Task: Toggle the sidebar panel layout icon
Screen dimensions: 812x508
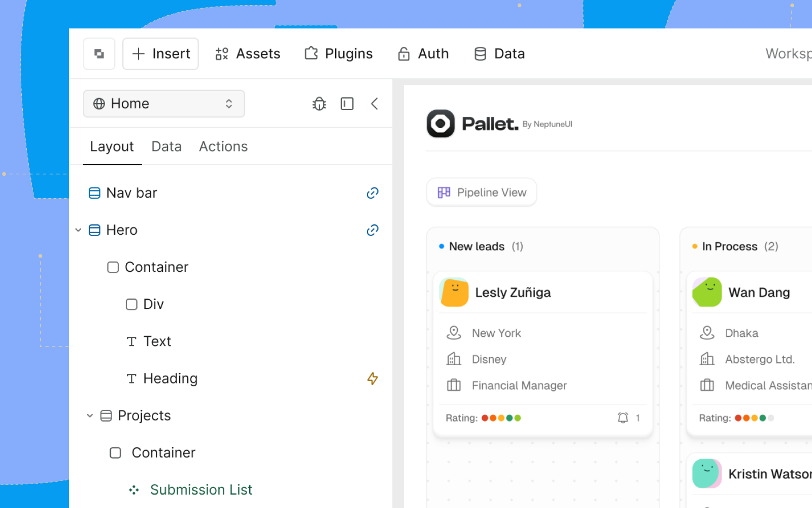Action: point(347,104)
